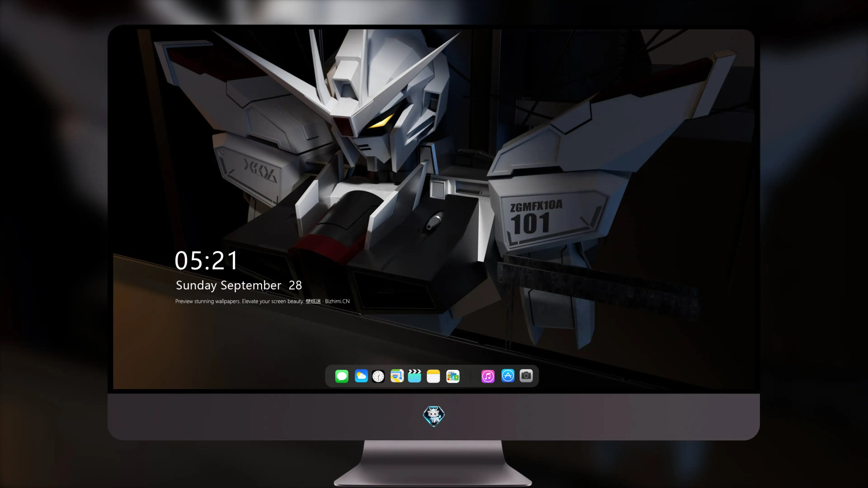The height and width of the screenshot is (488, 868).
Task: Click the 05:21 clock display
Action: [x=206, y=260]
